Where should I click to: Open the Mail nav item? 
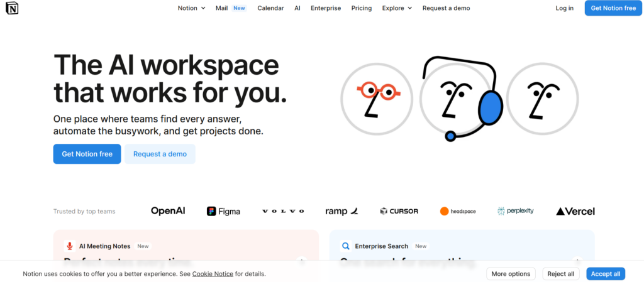[x=222, y=8]
